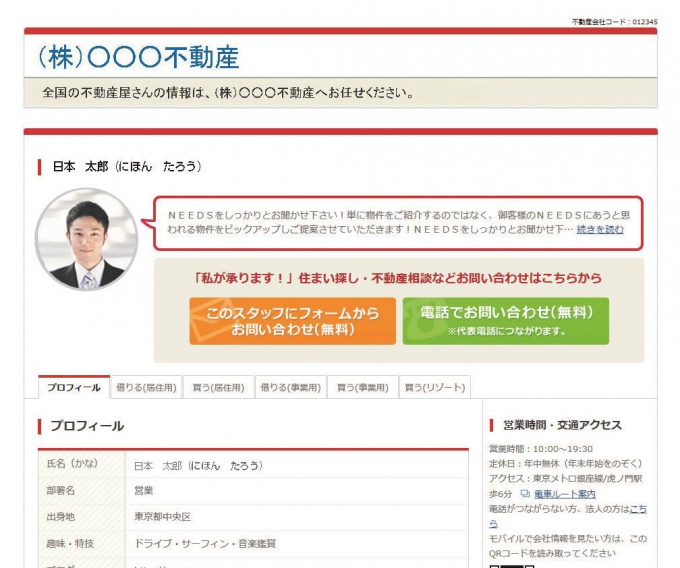The image size is (680, 568).
Task: Click the window icon beside 電車ルート案内
Action: click(x=525, y=493)
